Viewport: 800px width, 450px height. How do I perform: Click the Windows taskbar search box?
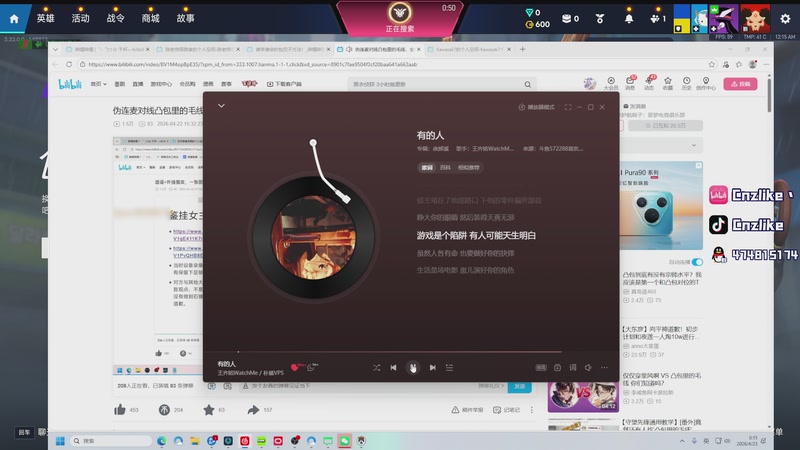pos(111,441)
